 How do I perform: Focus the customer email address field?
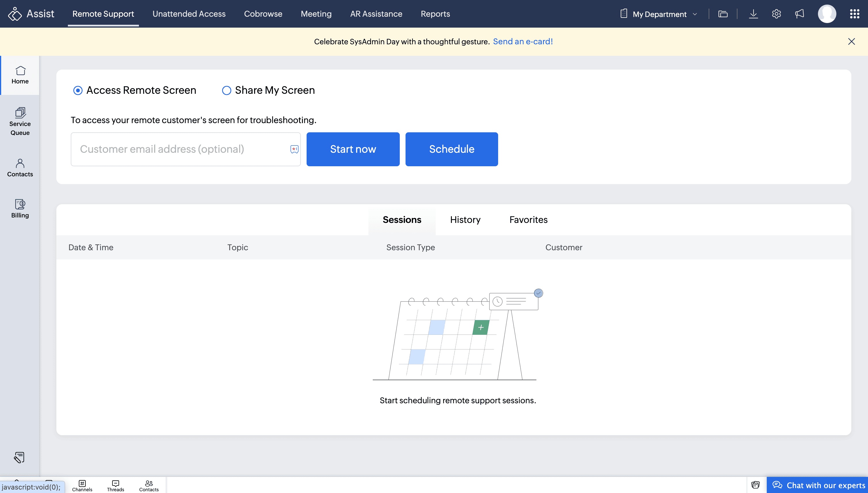tap(179, 149)
